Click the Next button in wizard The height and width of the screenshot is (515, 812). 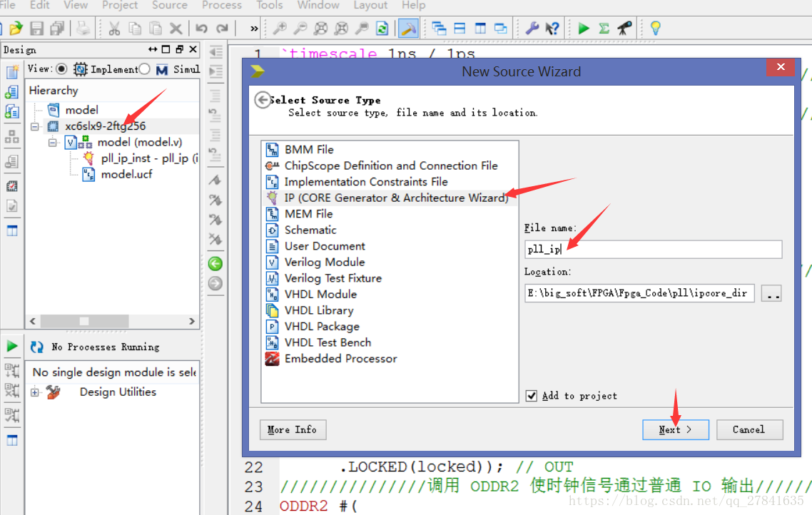click(x=675, y=429)
